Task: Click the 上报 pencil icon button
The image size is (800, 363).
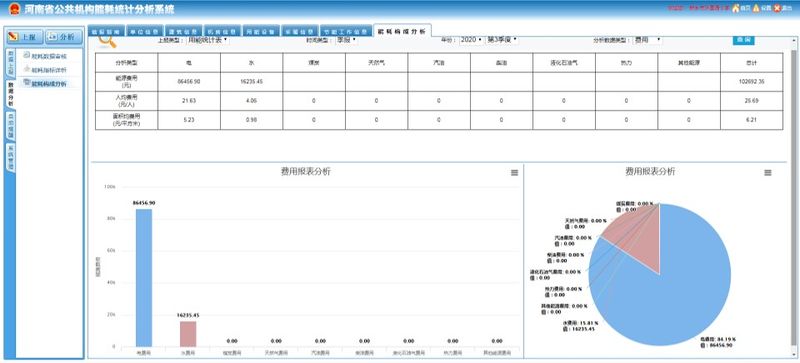Action: point(24,37)
